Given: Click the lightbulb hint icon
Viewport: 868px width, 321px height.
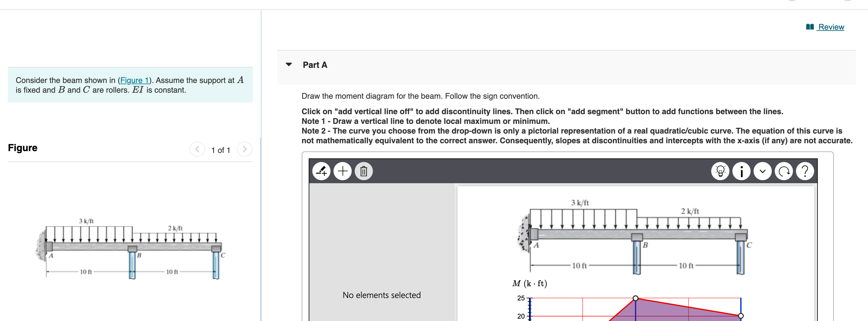Looking at the screenshot, I should click(x=720, y=171).
